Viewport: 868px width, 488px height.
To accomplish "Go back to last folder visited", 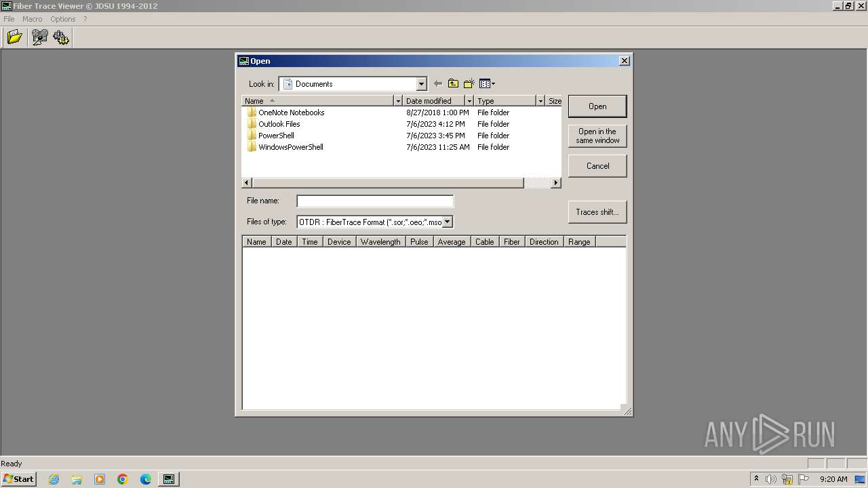I will (438, 83).
